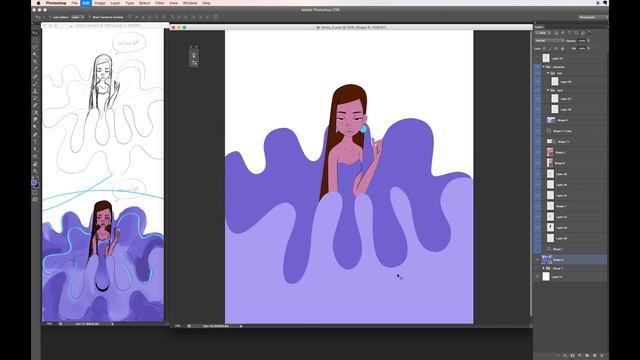
Task: Toggle visibility of the topmost layer
Action: click(538, 58)
